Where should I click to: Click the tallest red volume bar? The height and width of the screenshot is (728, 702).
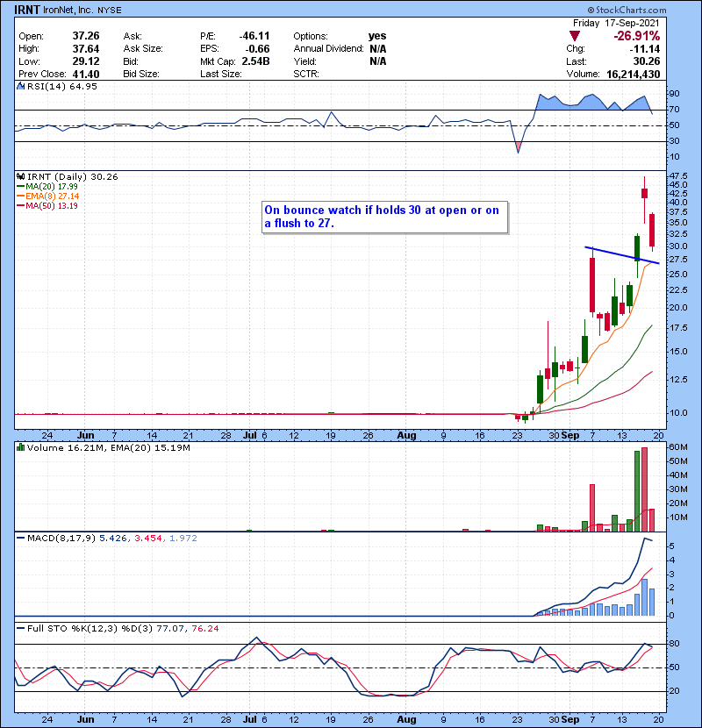point(644,489)
